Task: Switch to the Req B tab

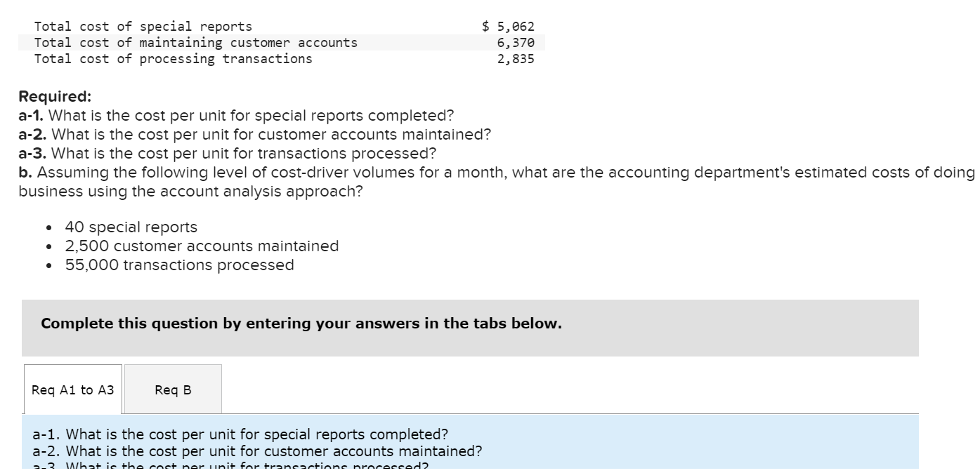Action: coord(173,389)
